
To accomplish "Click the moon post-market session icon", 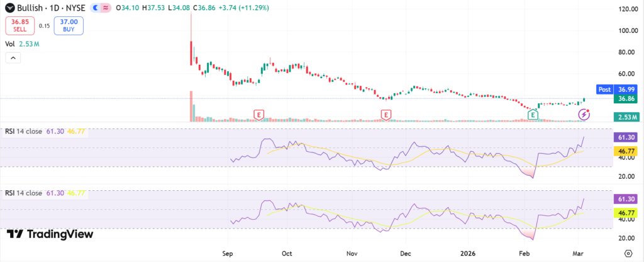I will coord(95,9).
